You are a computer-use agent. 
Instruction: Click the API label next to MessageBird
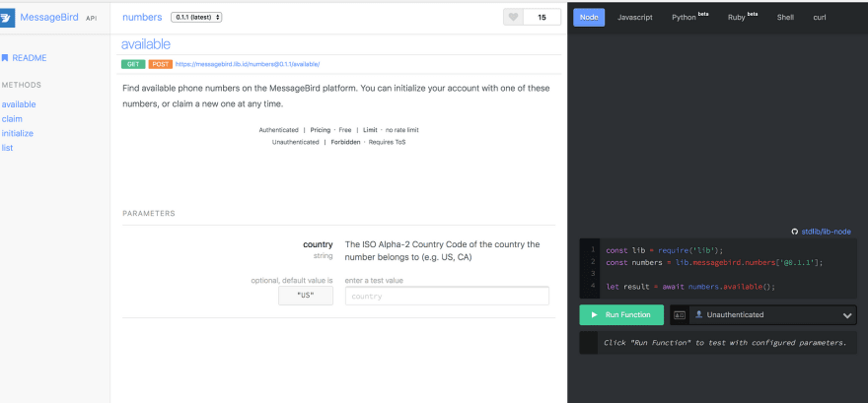pyautogui.click(x=92, y=19)
